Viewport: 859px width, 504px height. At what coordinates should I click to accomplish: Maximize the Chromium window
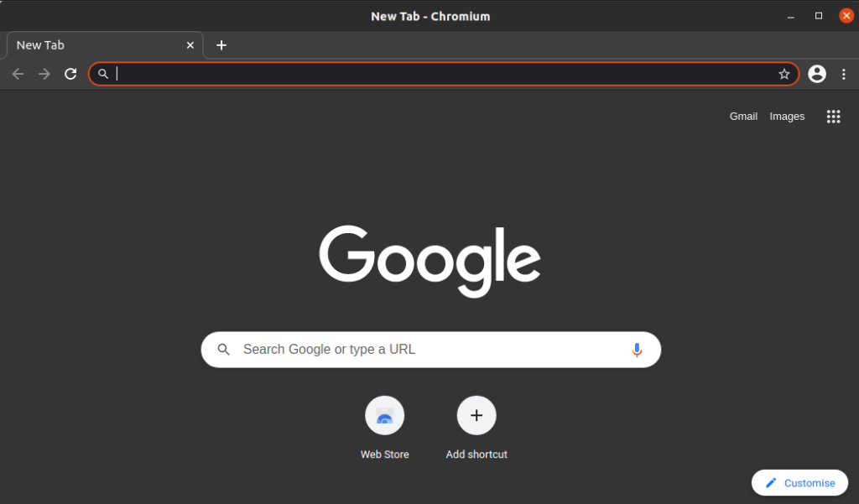pos(819,16)
